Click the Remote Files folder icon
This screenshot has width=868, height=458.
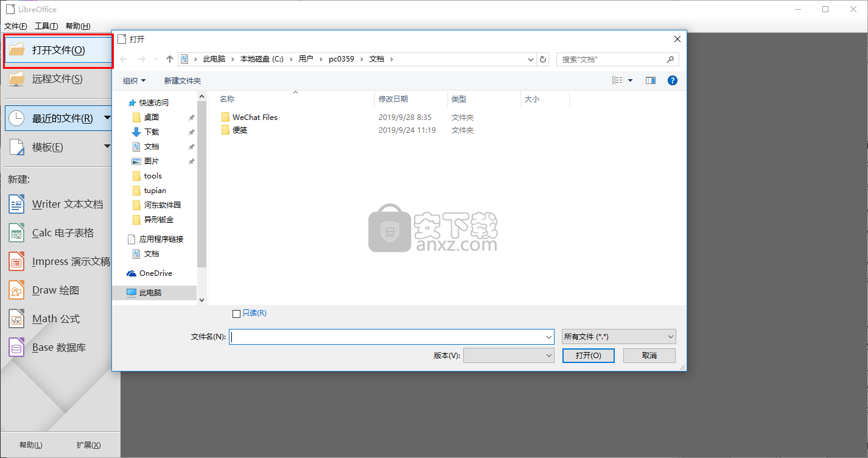tap(17, 79)
